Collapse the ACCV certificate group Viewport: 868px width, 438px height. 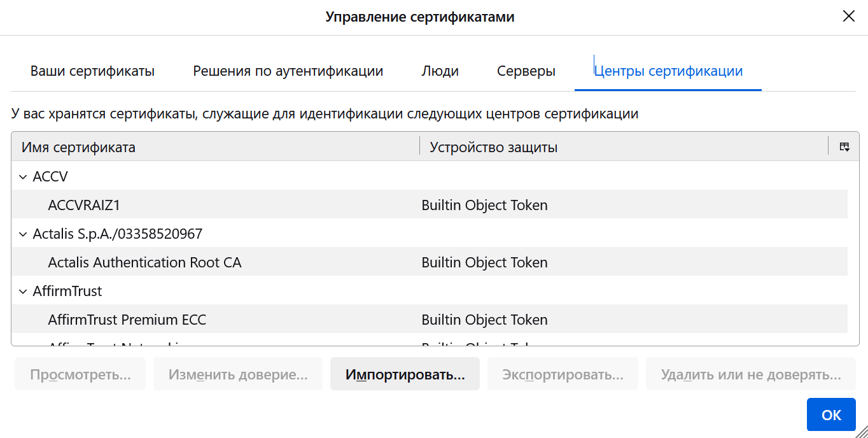(24, 177)
